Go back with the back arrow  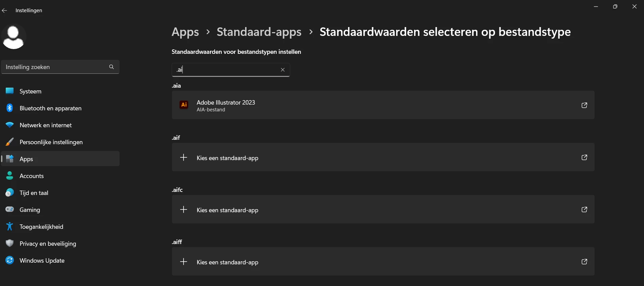[x=4, y=10]
